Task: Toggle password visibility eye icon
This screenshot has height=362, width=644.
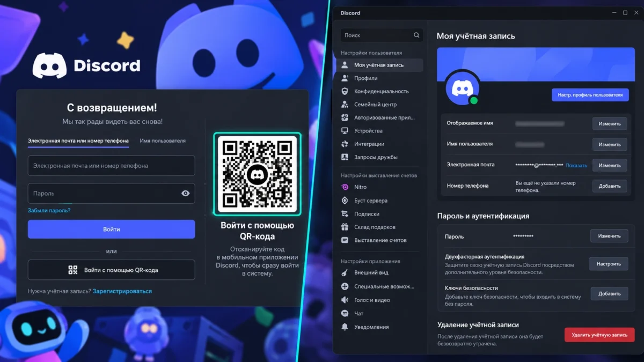Action: [x=186, y=193]
